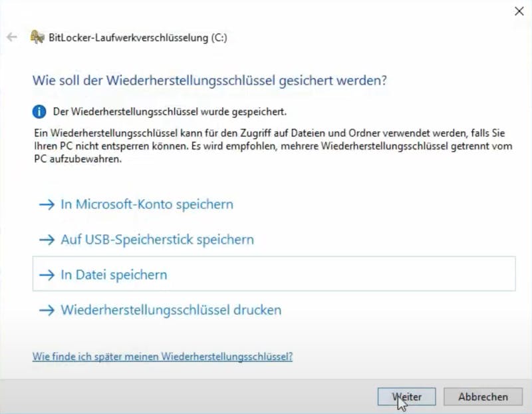Click the arrow icon beside Wiederherstellungsschlüssel drucken
The height and width of the screenshot is (414, 532).
click(47, 310)
